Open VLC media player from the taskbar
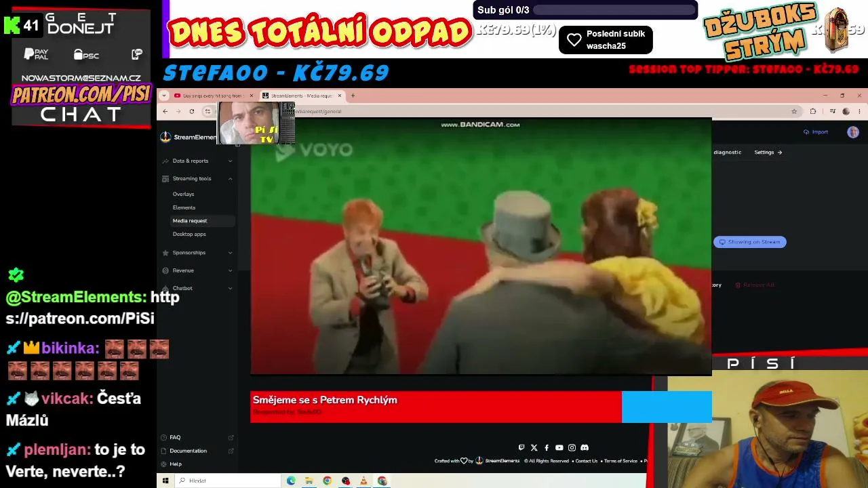This screenshot has width=868, height=488. pyautogui.click(x=363, y=481)
